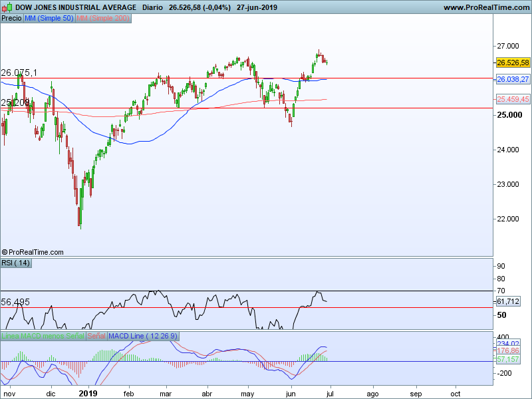Open the RSI ( 14) indicator label
532x399 pixels.
coord(15,263)
